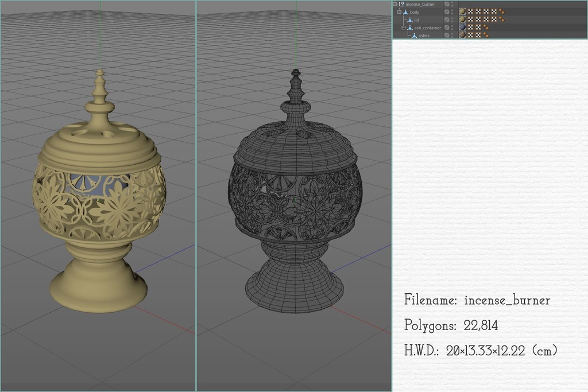This screenshot has height=392, width=588.
Task: Collapse the incense_burner hierarchy
Action: coord(395,4)
